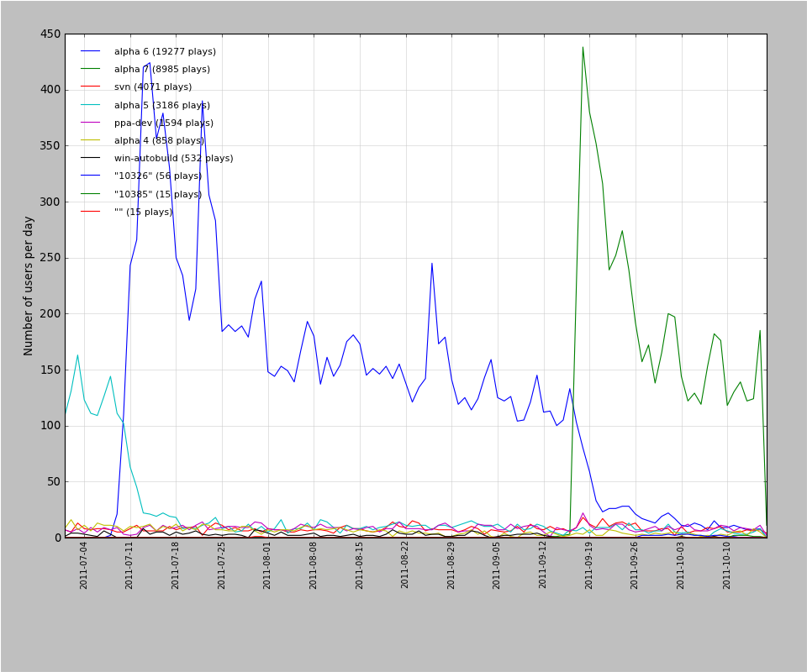Click the legend entry "alpha 7 (8985 plays)"
This screenshot has width=807, height=672.
pyautogui.click(x=162, y=69)
